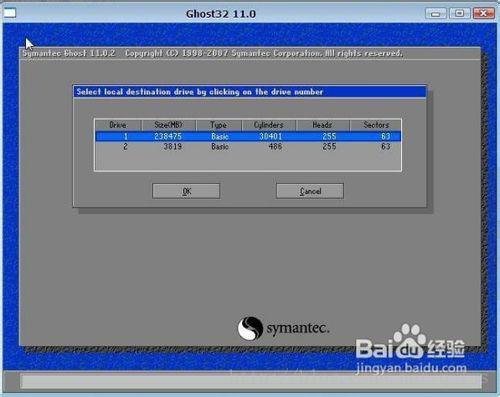Viewport: 500px width, 397px height.
Task: Select drive 1 row number
Action: click(x=126, y=136)
